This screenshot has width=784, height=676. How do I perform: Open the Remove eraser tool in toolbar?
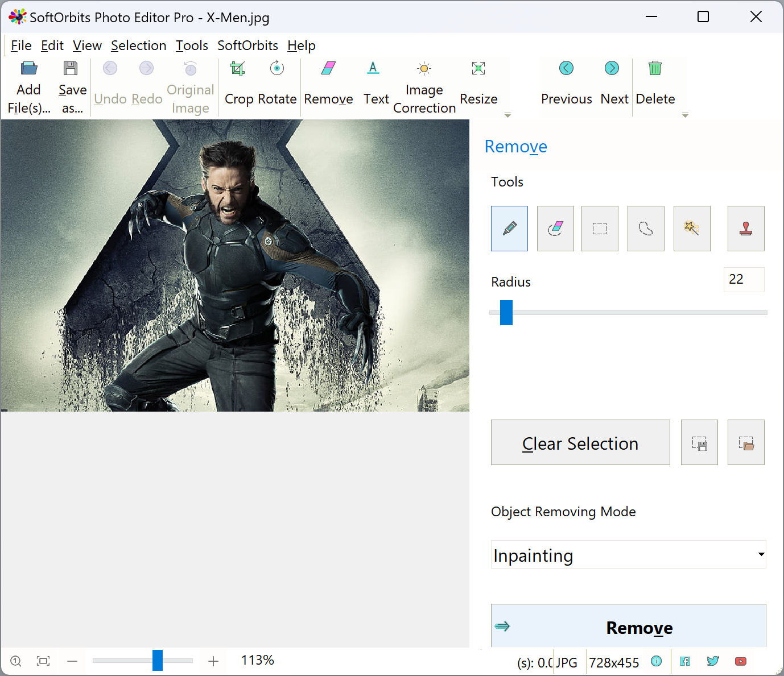point(328,85)
